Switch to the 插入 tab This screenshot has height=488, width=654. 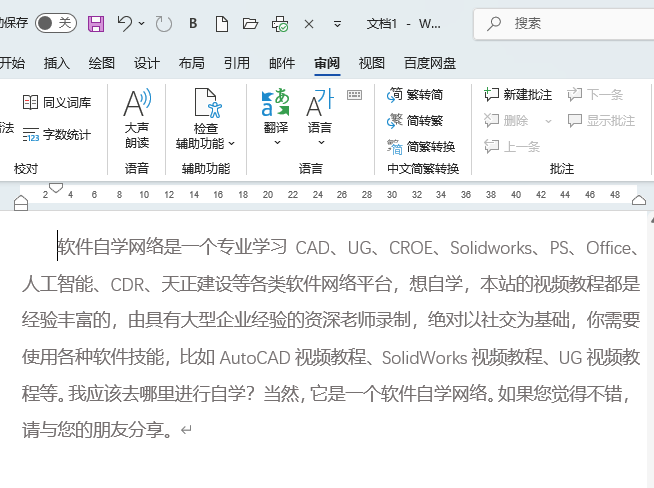57,63
